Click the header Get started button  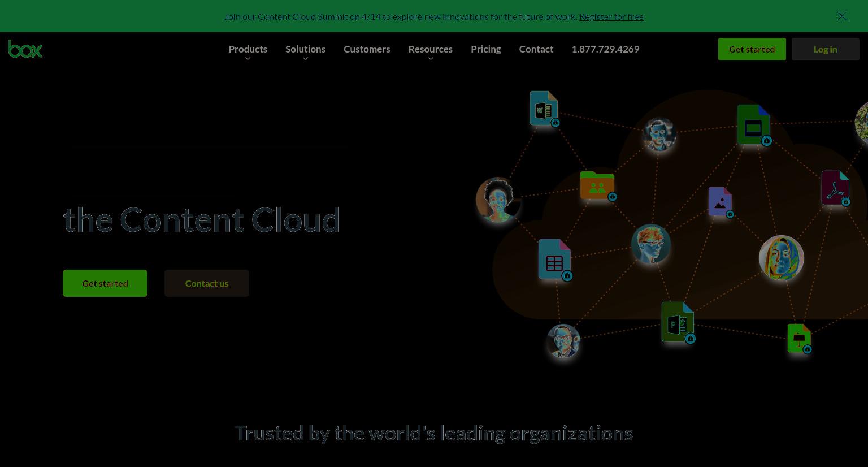coord(752,49)
